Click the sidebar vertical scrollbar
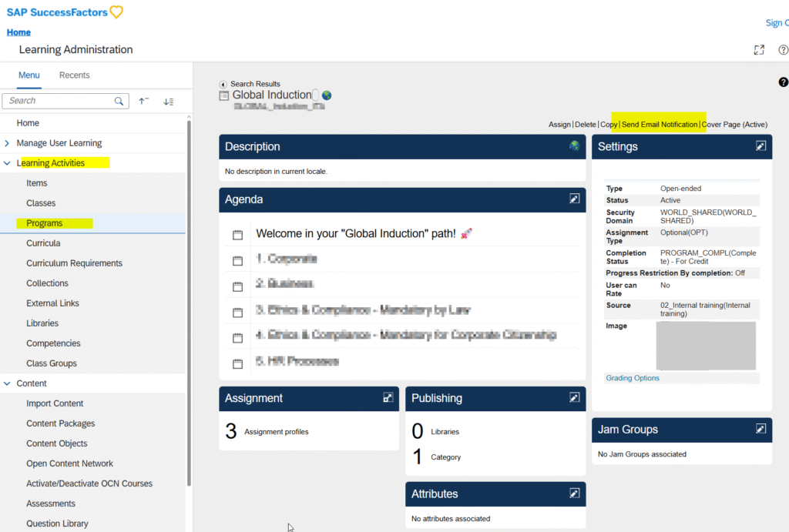This screenshot has height=532, width=789. (x=189, y=300)
